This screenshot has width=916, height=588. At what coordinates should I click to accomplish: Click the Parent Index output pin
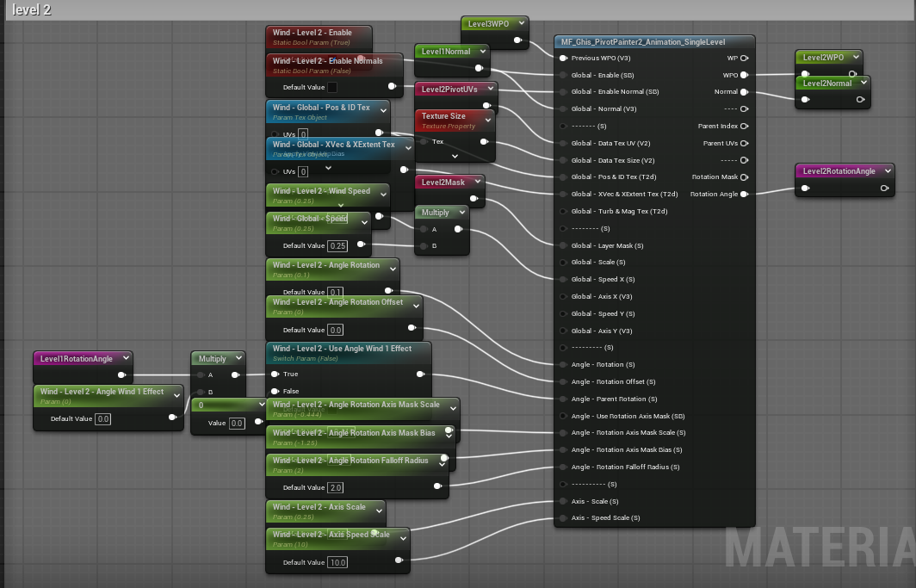click(x=744, y=127)
